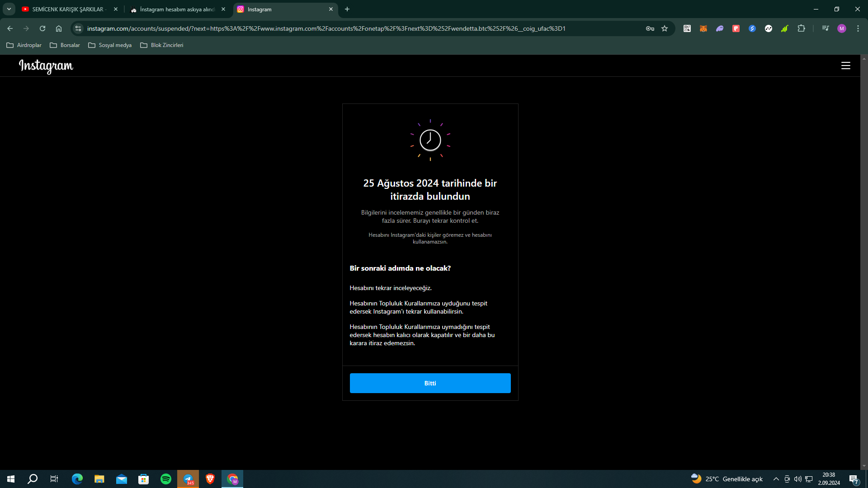
Task: Bookmark this page with the star icon
Action: click(x=665, y=28)
